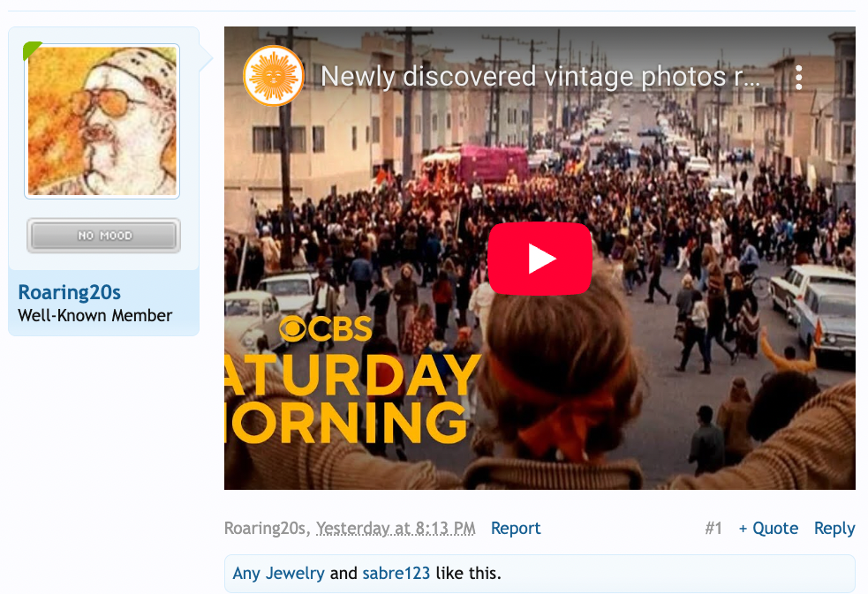
Task: Click the 'Yesterday at 8:13 PM' timestamp
Action: [x=396, y=529]
